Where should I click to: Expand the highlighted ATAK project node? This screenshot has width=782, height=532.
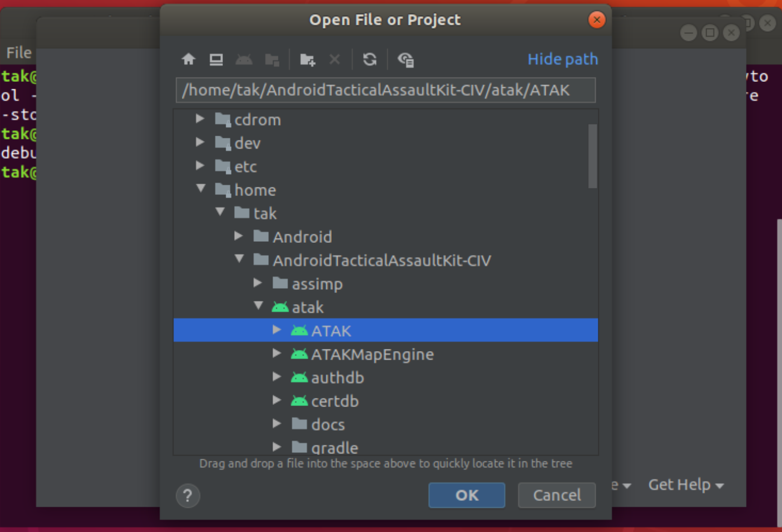277,330
